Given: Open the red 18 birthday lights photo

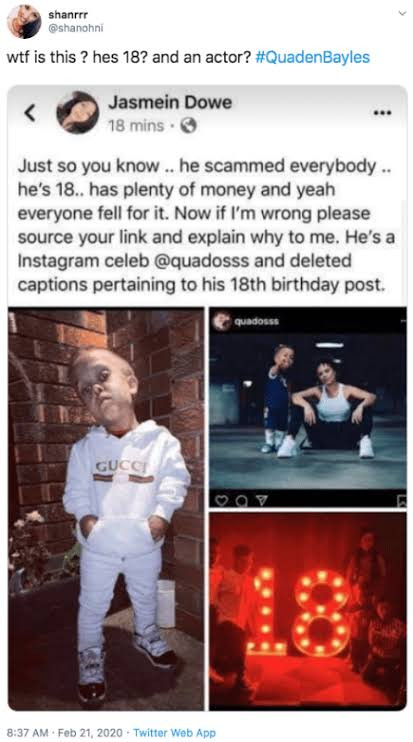Looking at the screenshot, I should [308, 611].
